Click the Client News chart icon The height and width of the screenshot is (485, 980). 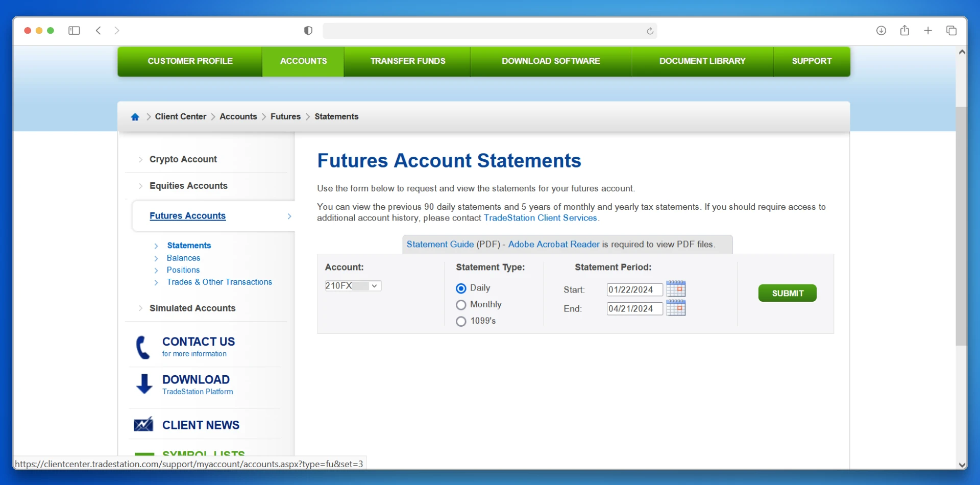143,425
